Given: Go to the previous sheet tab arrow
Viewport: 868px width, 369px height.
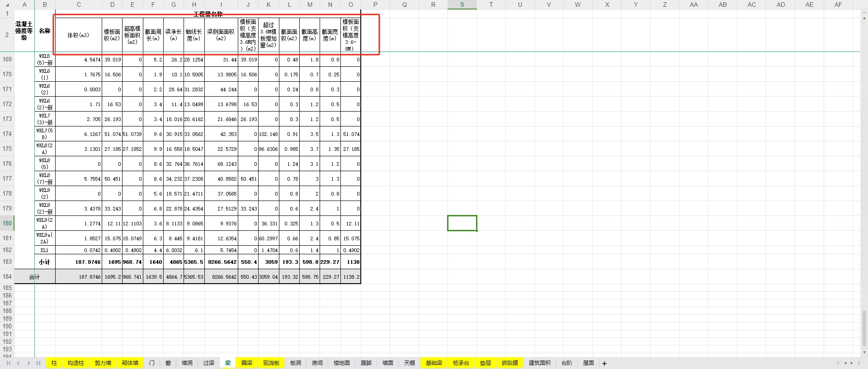Looking at the screenshot, I should click(x=19, y=363).
